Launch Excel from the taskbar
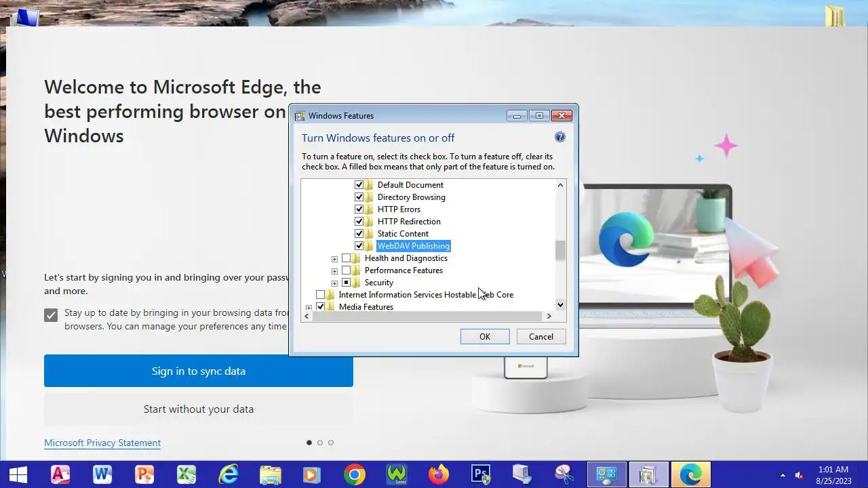The height and width of the screenshot is (488, 868). pos(186,474)
